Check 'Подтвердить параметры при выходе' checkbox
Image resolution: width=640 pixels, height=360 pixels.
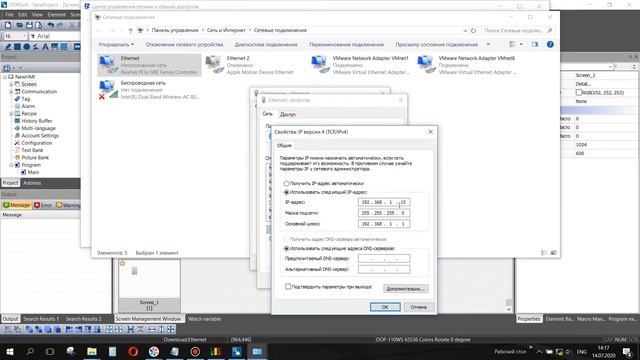coord(288,287)
